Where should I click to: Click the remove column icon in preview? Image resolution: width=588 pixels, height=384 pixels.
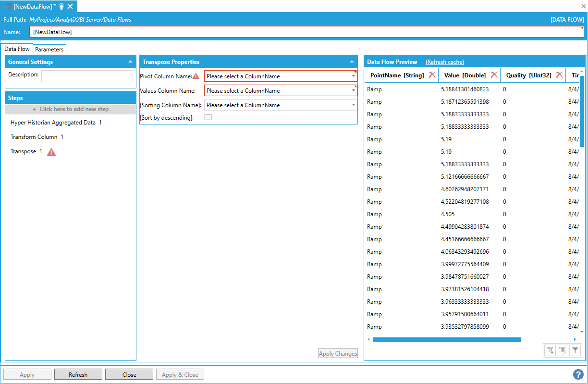click(563, 350)
